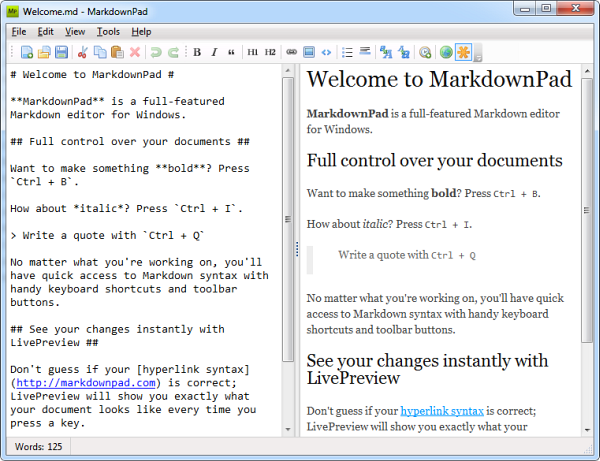This screenshot has height=461, width=600.
Task: Toggle LivePreview with the orange asterisk button
Action: [463, 52]
